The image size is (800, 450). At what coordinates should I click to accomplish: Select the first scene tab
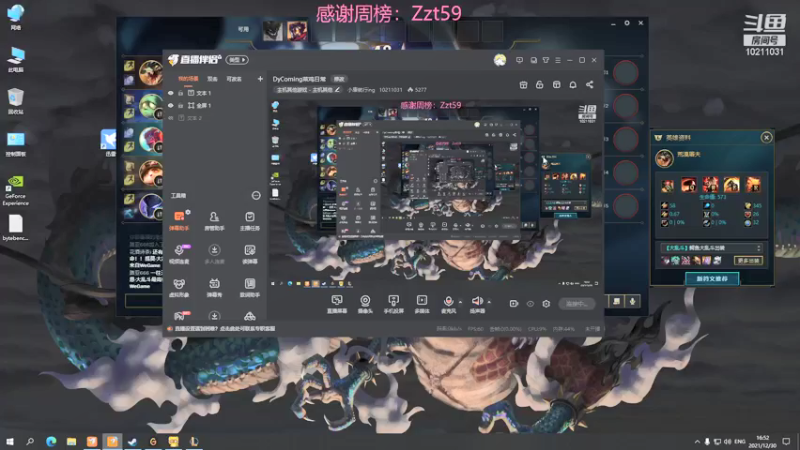tap(188, 79)
